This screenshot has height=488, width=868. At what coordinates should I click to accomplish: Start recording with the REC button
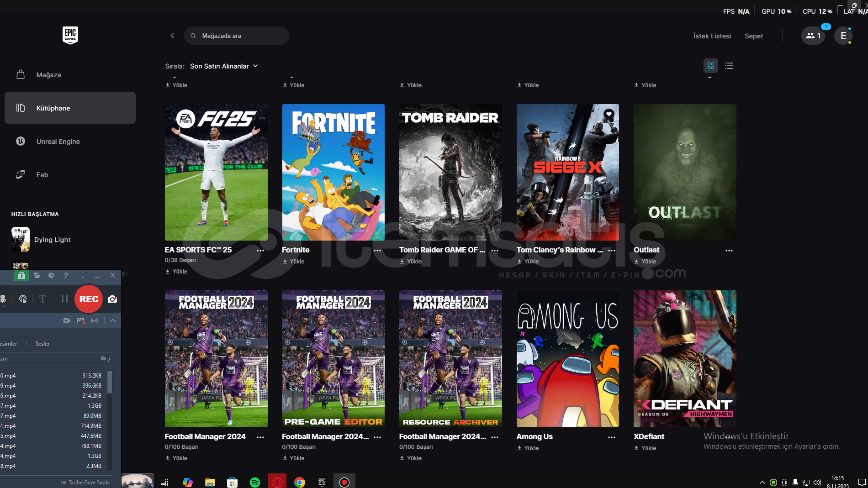click(89, 299)
